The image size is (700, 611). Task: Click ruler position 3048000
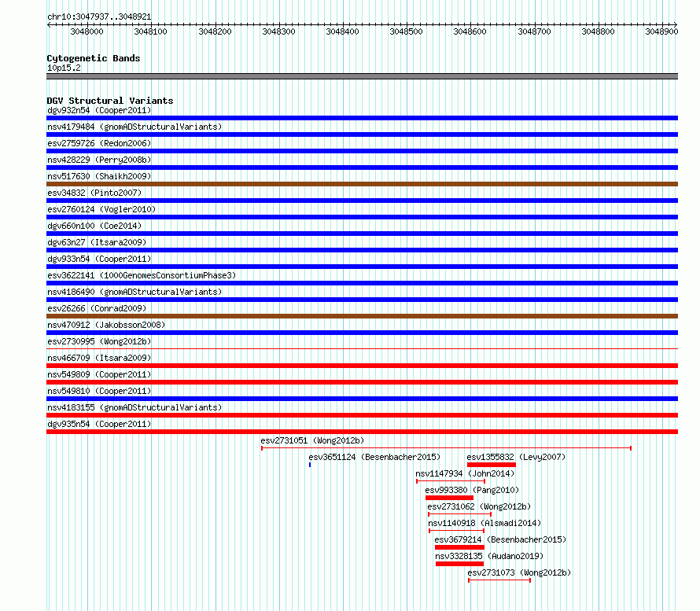point(87,31)
